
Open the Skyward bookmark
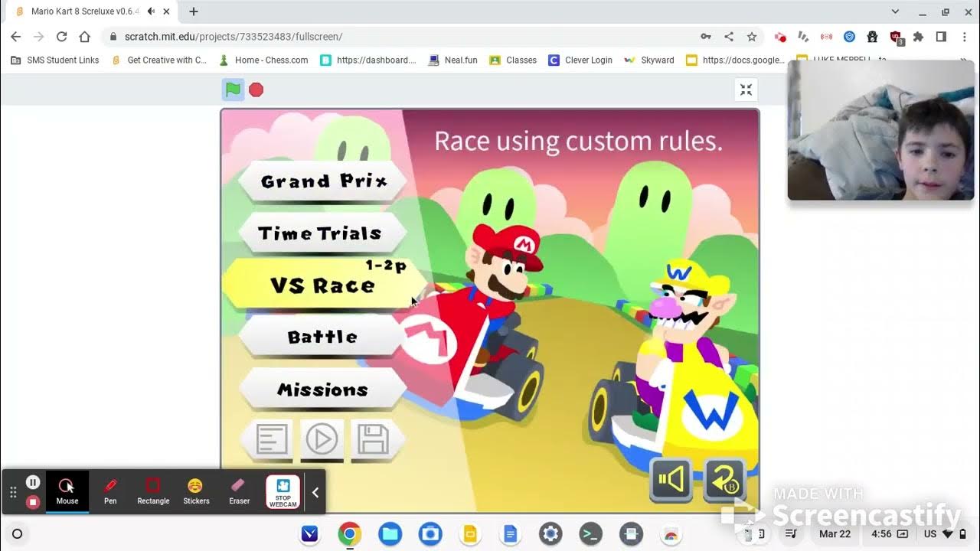point(649,60)
